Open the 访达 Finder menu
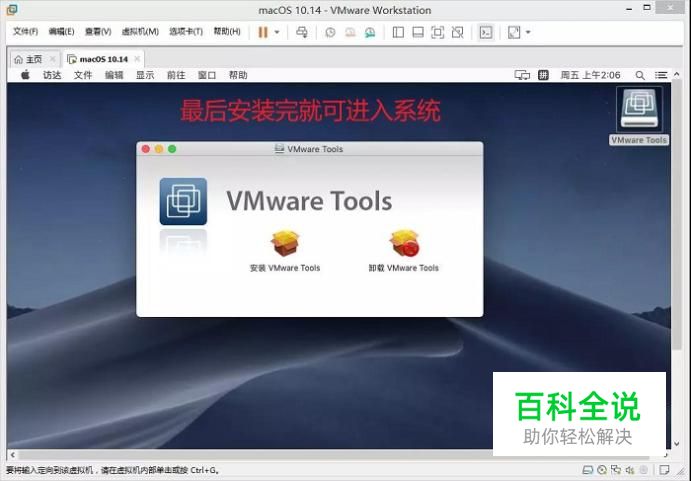The image size is (691, 481). pyautogui.click(x=52, y=75)
